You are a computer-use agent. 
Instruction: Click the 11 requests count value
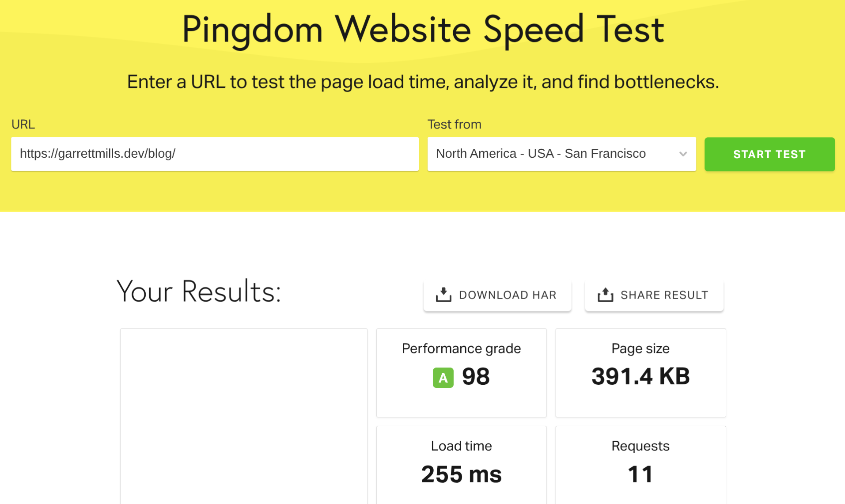(640, 474)
